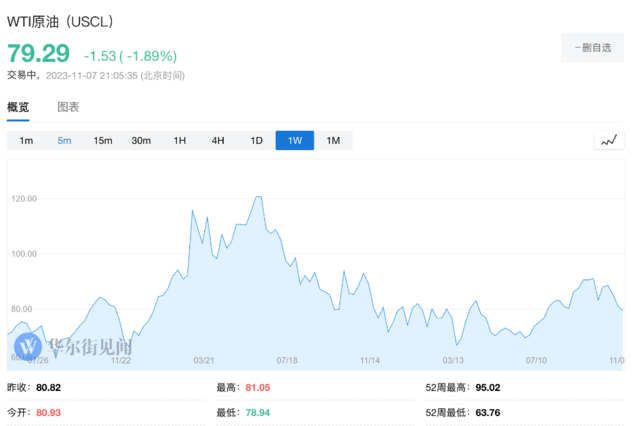Click the current price 79.29

pos(38,54)
